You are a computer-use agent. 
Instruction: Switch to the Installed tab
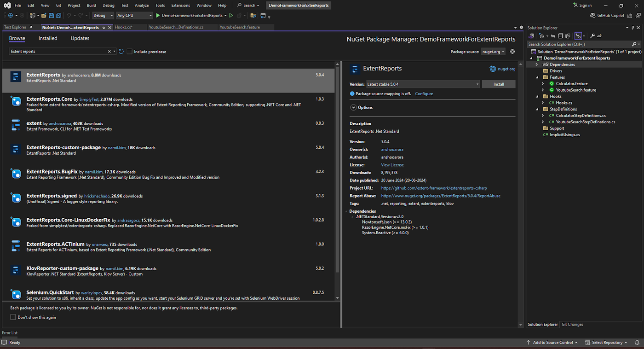point(48,38)
